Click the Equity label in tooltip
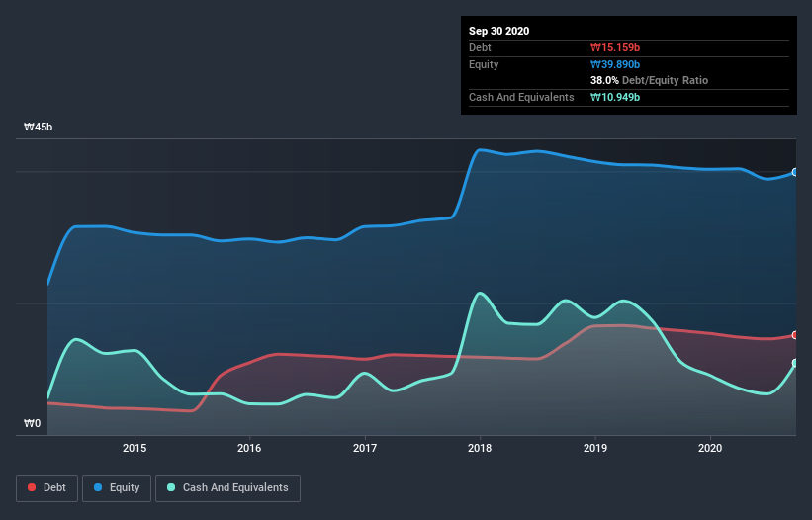812x520 pixels. 484,64
